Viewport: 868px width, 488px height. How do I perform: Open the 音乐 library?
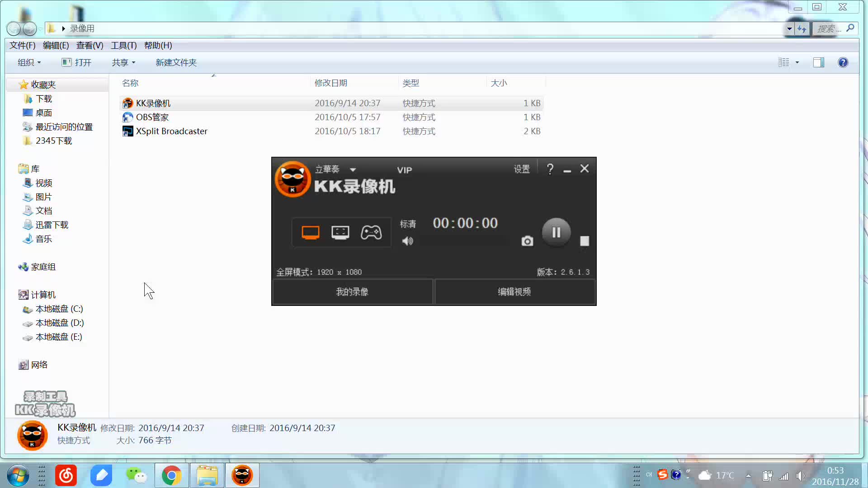click(44, 239)
